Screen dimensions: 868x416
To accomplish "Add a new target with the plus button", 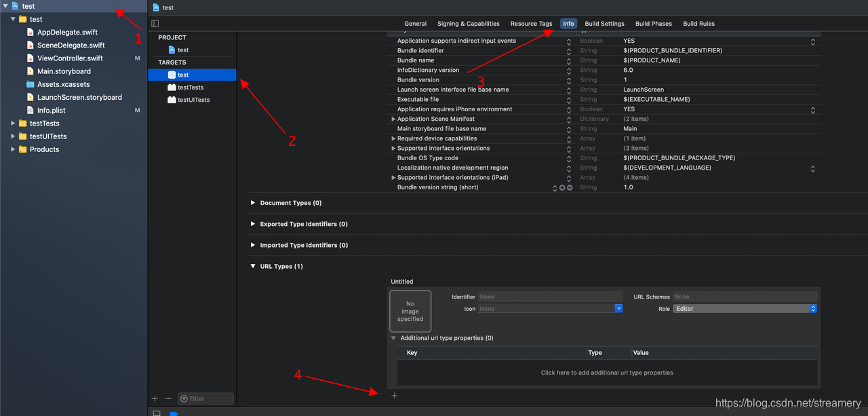I will coord(155,398).
